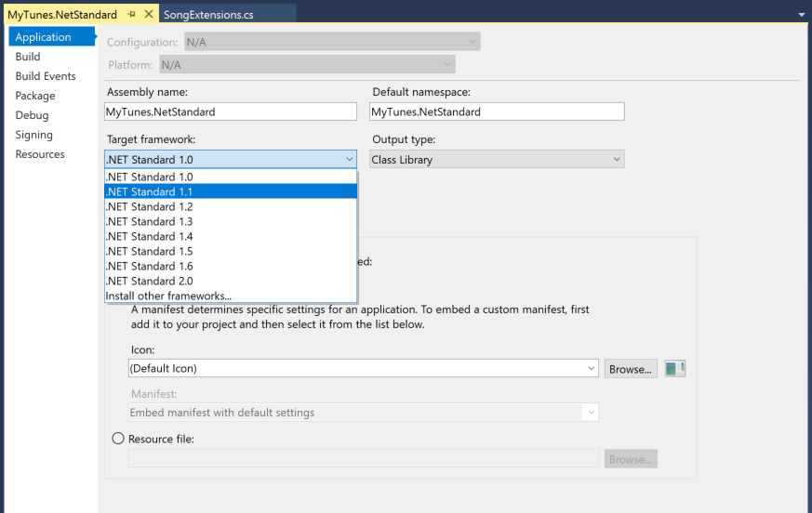Edit the Default namespace field
812x513 pixels.
click(x=497, y=112)
